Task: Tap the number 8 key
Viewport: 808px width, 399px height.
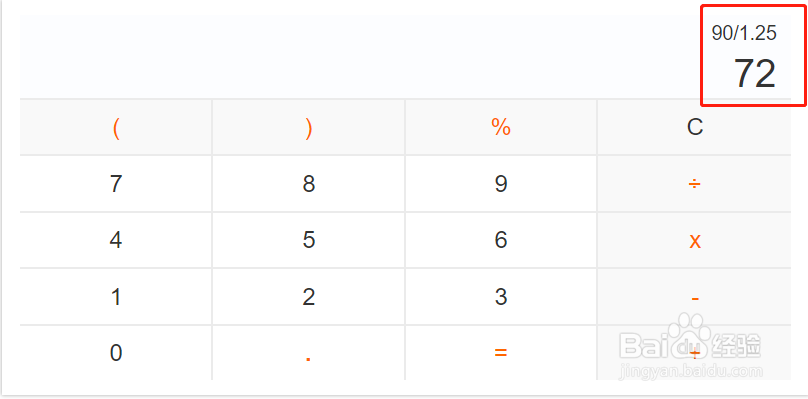Action: [x=309, y=184]
